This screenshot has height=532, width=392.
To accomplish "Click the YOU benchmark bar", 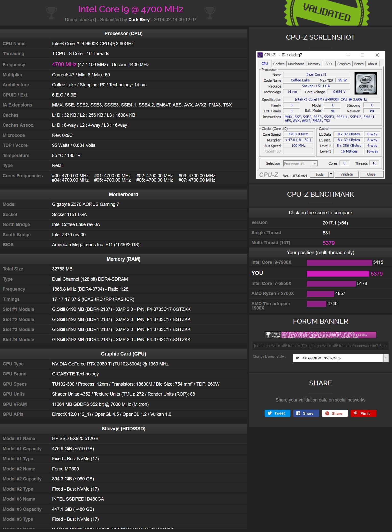I will pyautogui.click(x=338, y=274).
